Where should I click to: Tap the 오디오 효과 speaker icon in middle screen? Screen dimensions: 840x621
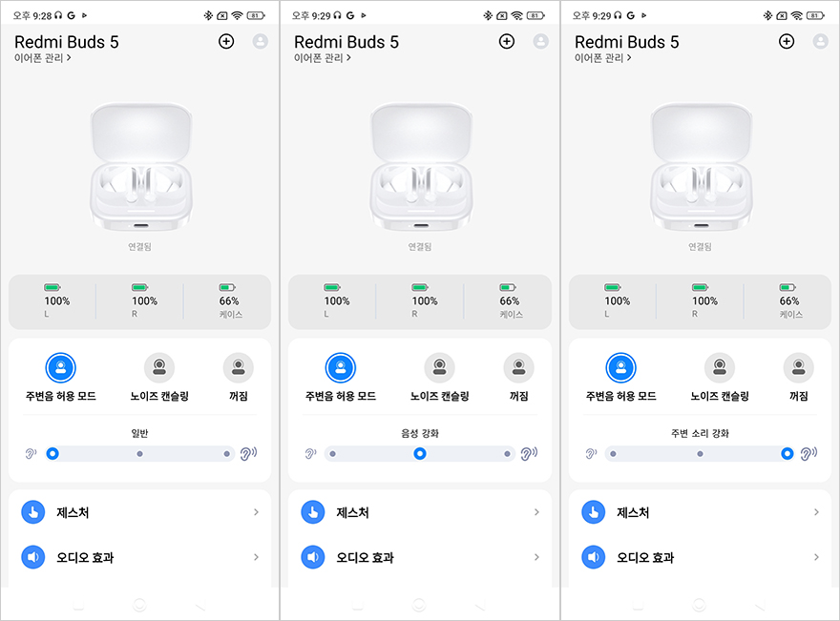pos(313,557)
